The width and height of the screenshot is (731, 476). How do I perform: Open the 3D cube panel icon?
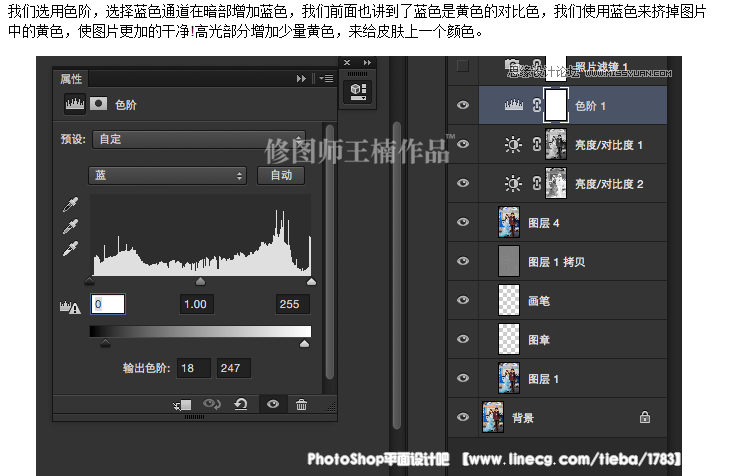point(358,92)
